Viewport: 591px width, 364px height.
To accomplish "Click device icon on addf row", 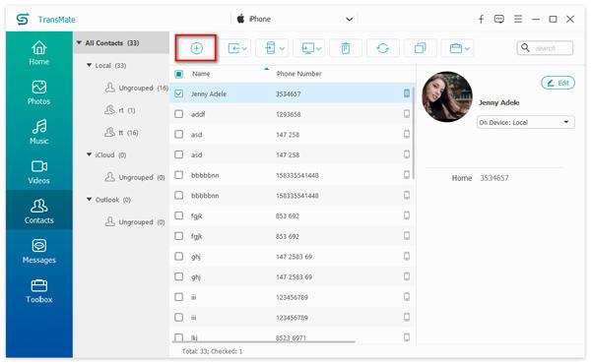I will click(407, 113).
